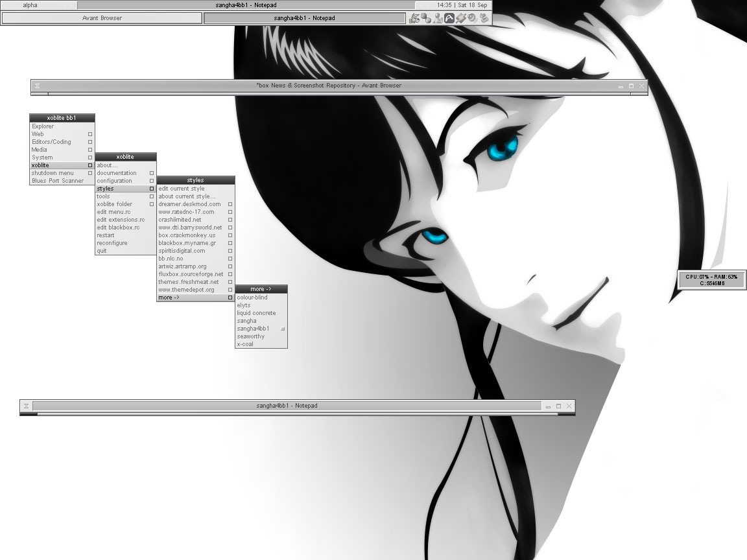This screenshot has height=560, width=747.
Task: Choose 'about…' in the xoblite submenu
Action: pos(126,165)
